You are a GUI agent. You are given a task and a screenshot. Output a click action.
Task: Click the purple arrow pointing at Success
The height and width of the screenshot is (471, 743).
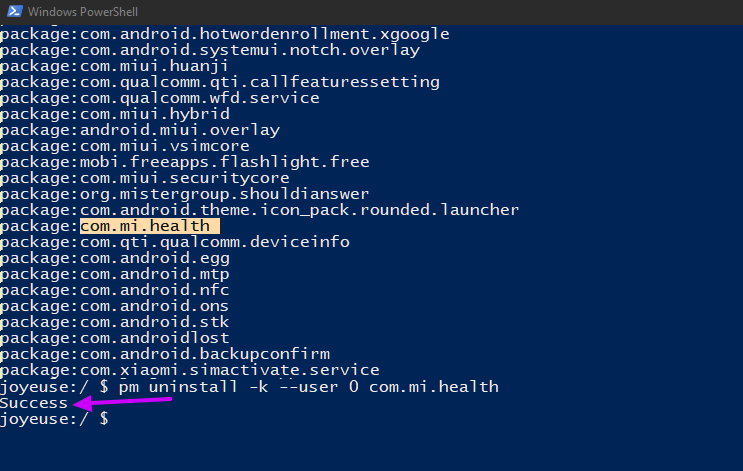(x=122, y=403)
